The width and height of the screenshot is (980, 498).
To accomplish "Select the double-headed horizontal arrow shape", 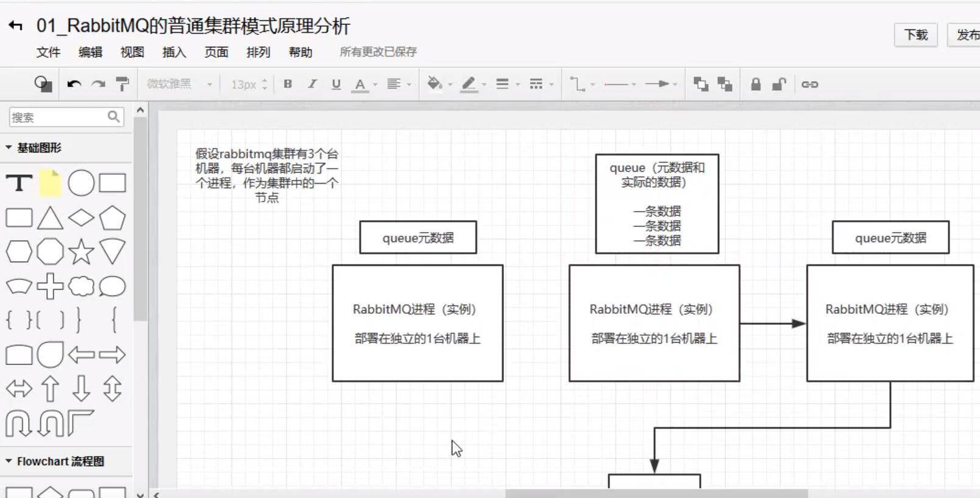I will pyautogui.click(x=19, y=389).
